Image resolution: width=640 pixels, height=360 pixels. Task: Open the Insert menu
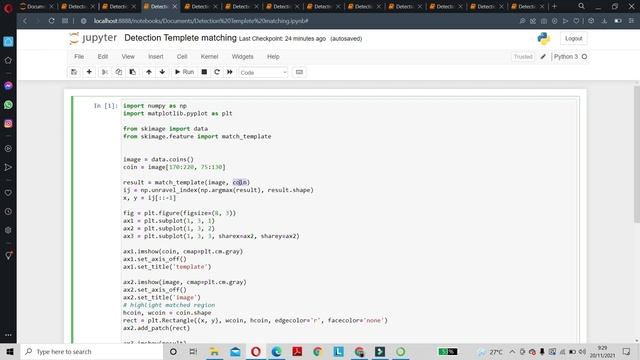156,57
